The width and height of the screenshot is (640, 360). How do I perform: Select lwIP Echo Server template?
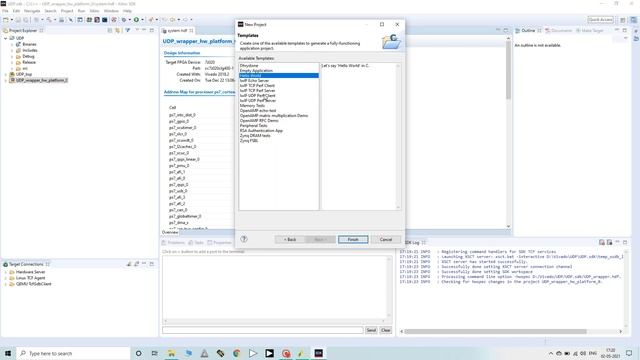tap(279, 80)
